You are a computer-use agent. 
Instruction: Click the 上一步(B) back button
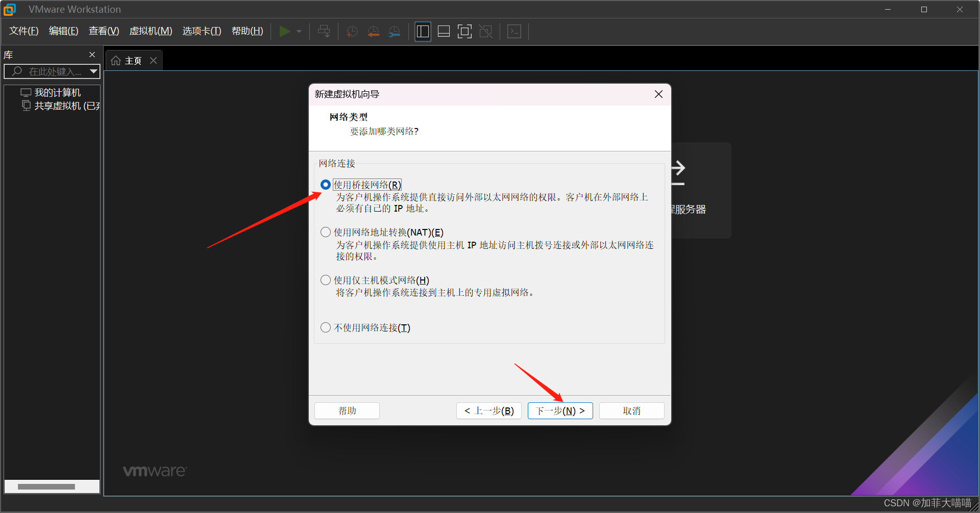coord(489,411)
